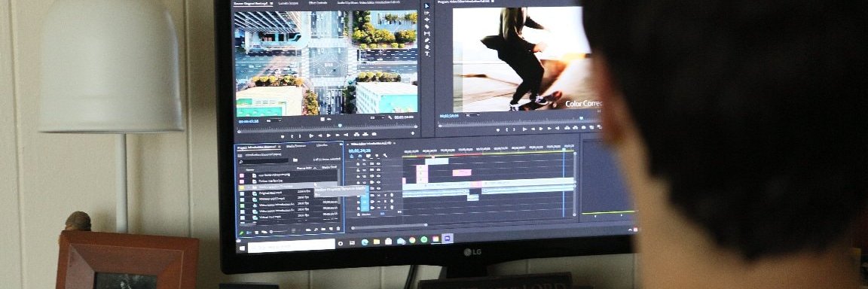This screenshot has width=868, height=289.
Task: Click the project search field
Action: pos(264,161)
